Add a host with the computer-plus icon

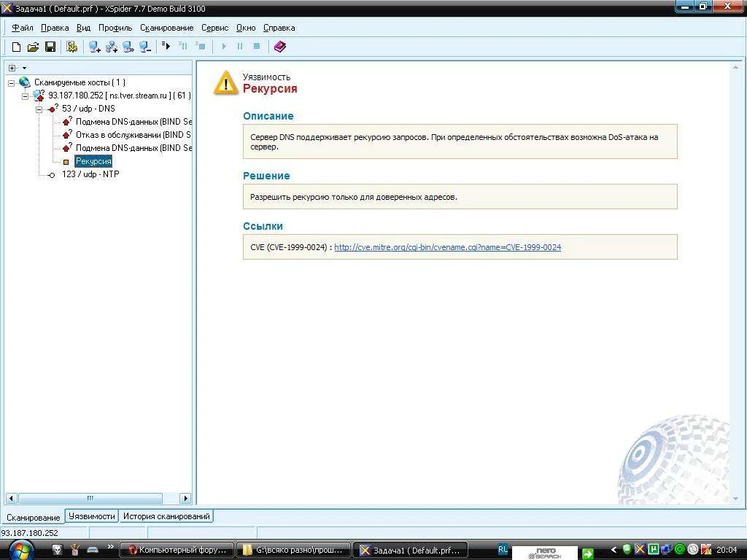pos(94,47)
